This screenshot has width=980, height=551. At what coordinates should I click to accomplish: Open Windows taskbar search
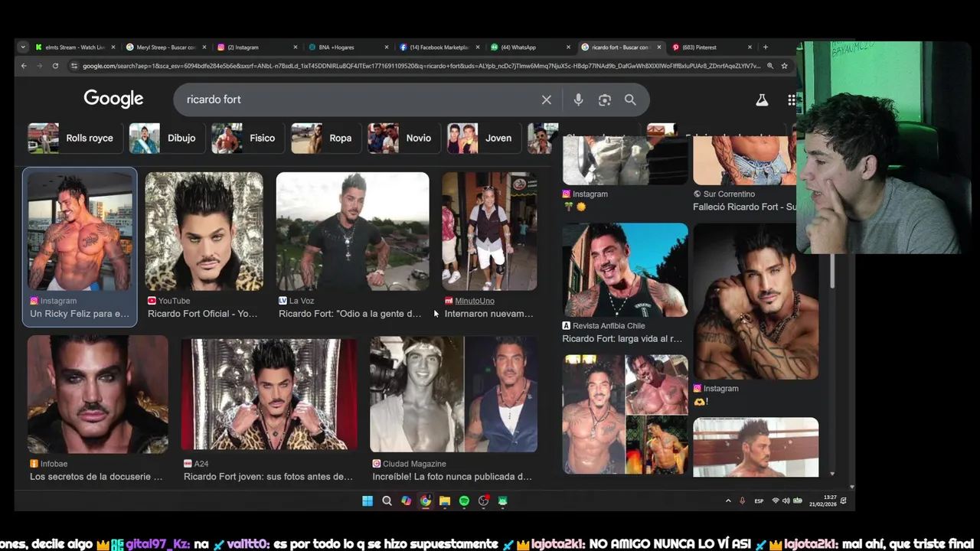(x=387, y=501)
